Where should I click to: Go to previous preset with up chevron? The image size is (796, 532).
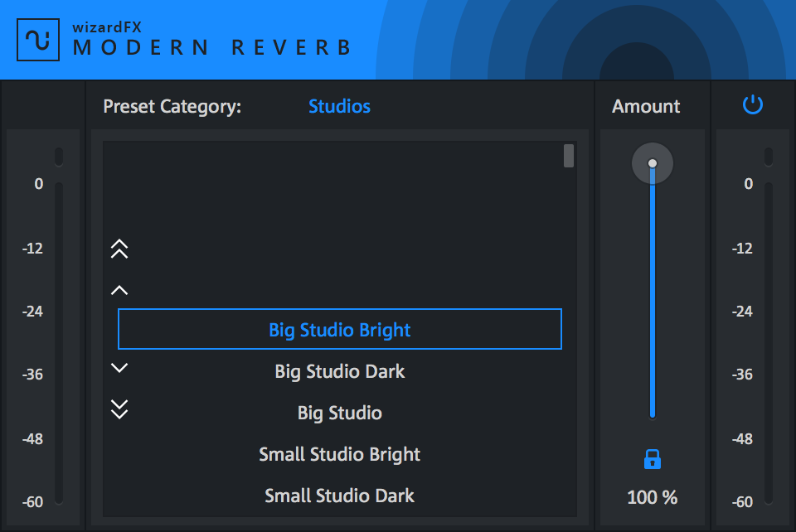click(x=119, y=290)
